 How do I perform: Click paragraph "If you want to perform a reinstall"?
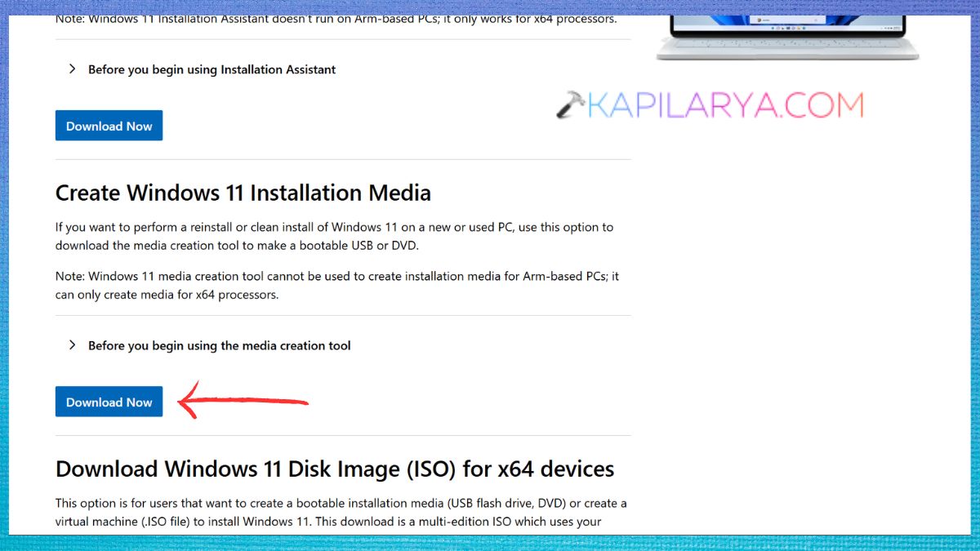(x=334, y=236)
